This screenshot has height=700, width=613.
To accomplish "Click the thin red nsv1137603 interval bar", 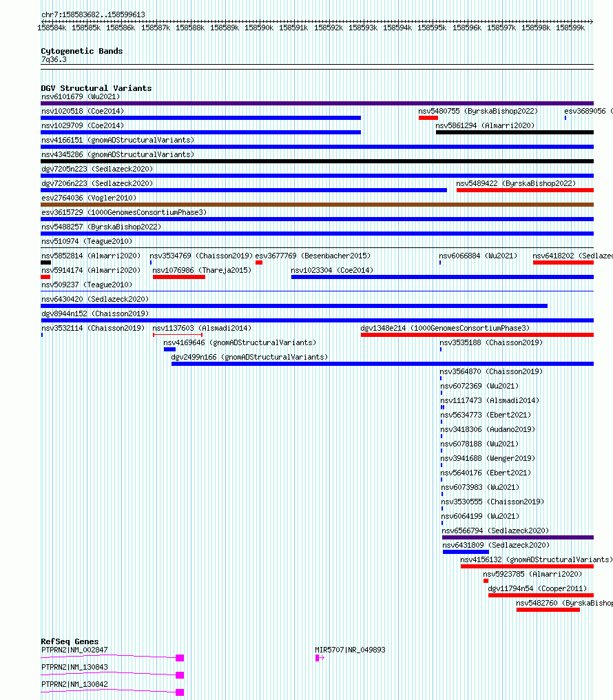I will click(x=178, y=335).
